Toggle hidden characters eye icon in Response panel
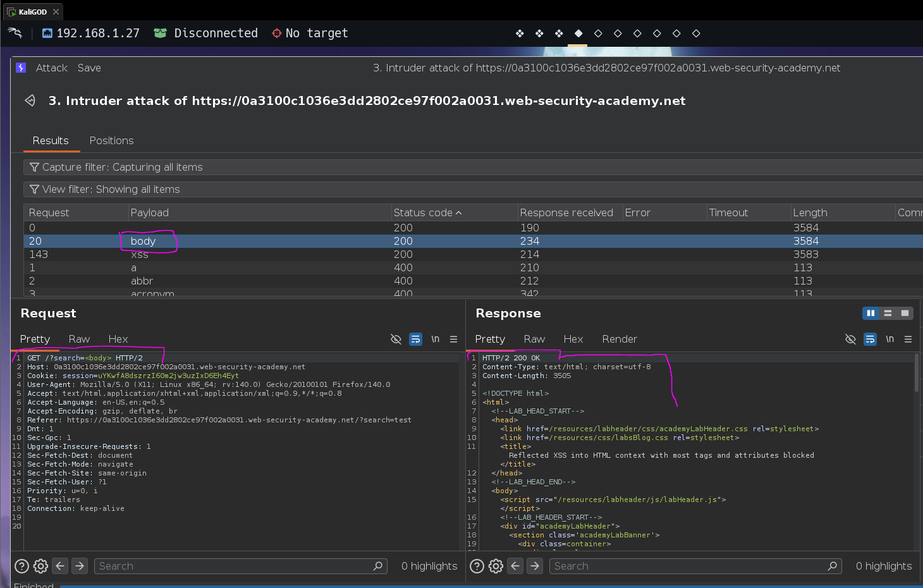Image resolution: width=923 pixels, height=588 pixels. 851,339
